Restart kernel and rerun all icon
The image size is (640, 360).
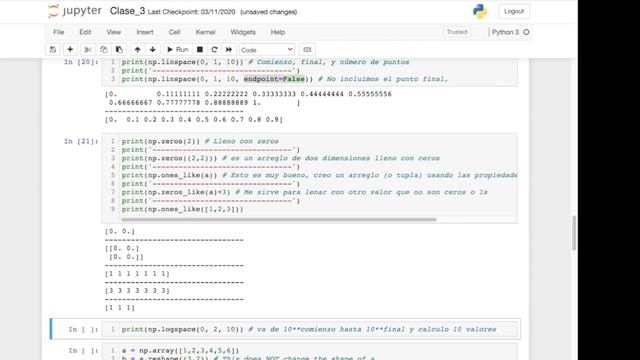[x=229, y=50]
